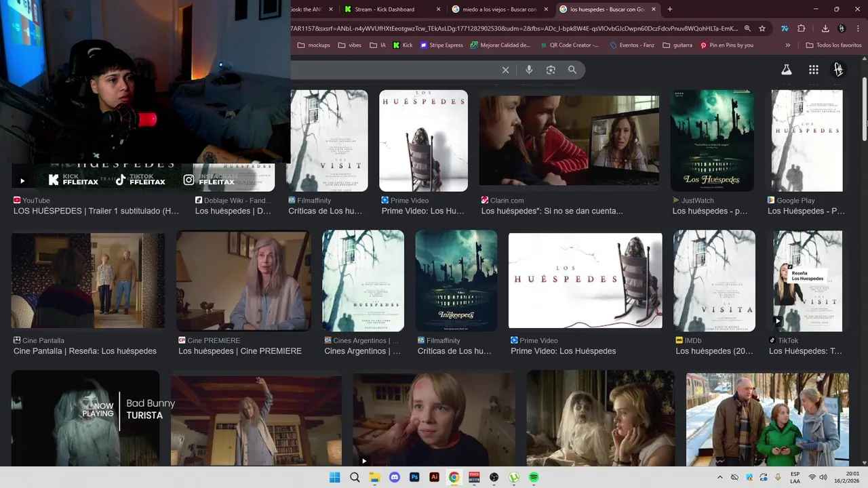Open the Doblaje Wiki source link
The image size is (868, 488).
pyautogui.click(x=233, y=201)
